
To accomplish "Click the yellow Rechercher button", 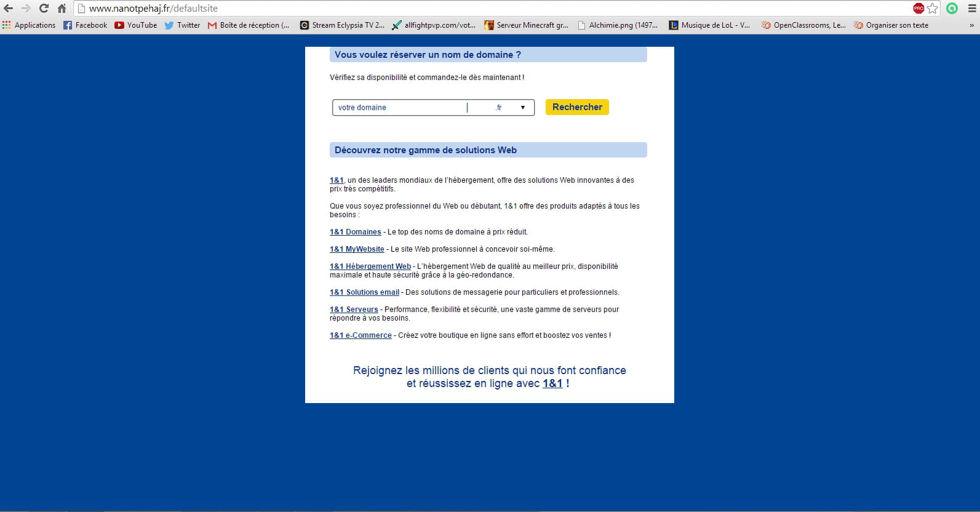I will (577, 107).
